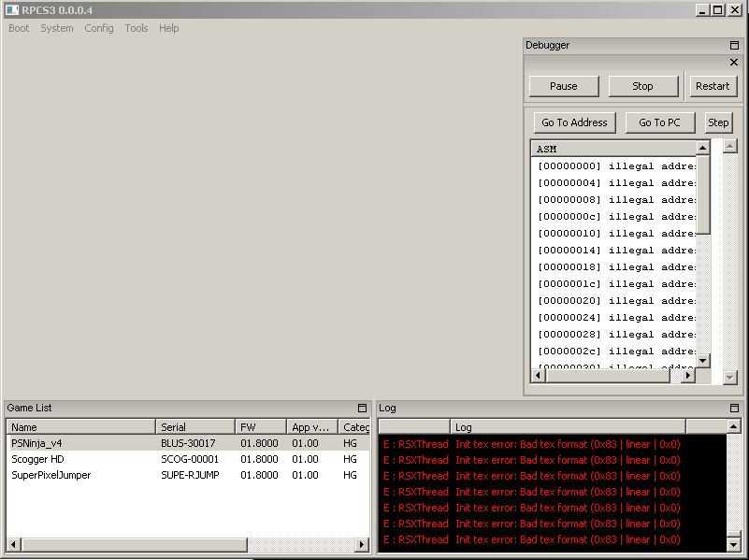Screen dimensions: 749x560
Task: Open the Boot menu
Action: [x=19, y=28]
